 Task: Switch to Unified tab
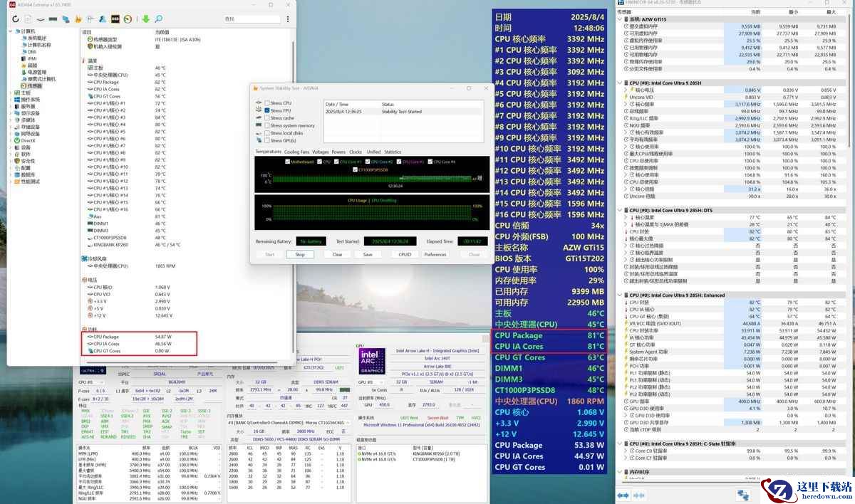(x=373, y=152)
